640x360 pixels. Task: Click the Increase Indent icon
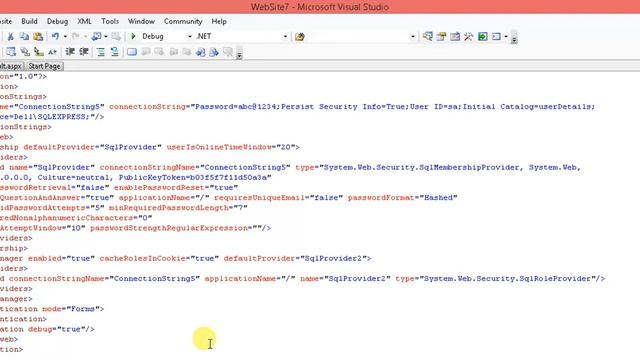click(84, 52)
